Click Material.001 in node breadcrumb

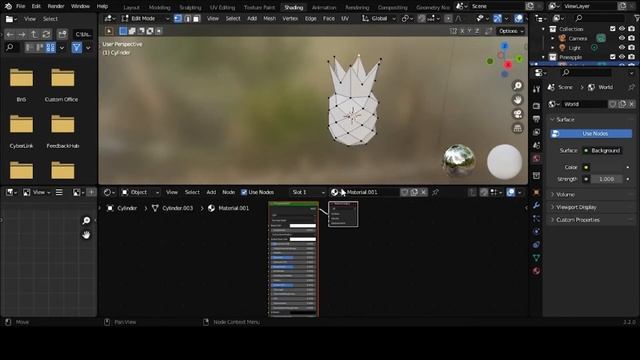233,208
